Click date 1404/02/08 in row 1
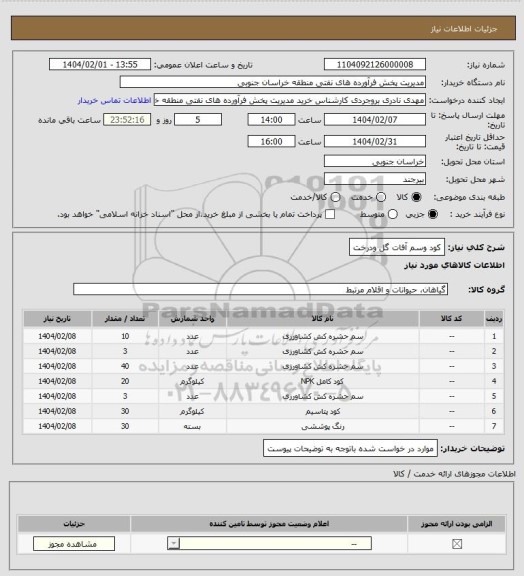Image resolution: width=524 pixels, height=576 pixels. pos(57,336)
